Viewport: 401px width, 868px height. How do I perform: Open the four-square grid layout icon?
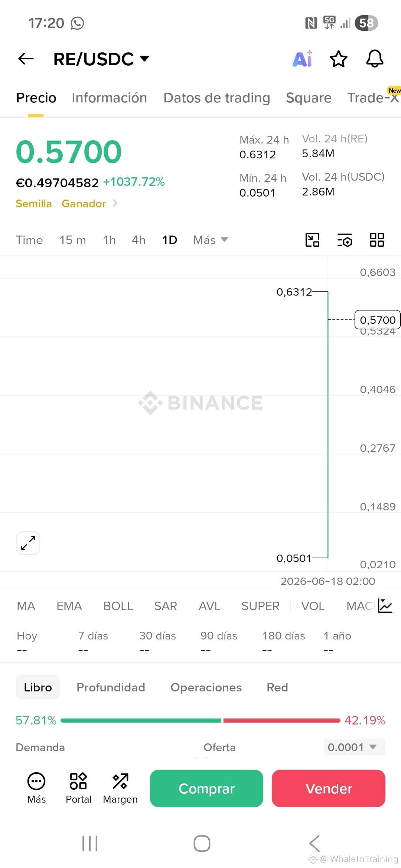(377, 240)
